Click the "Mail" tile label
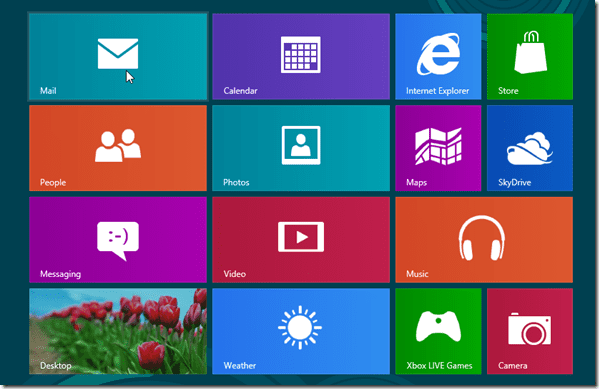The width and height of the screenshot is (599, 389). 48,91
